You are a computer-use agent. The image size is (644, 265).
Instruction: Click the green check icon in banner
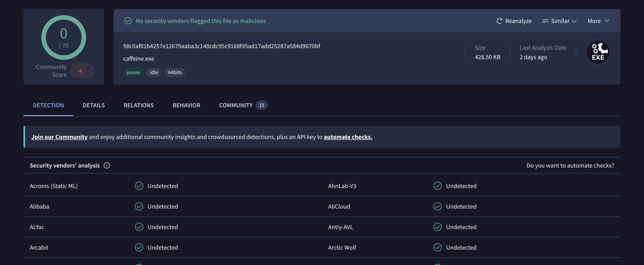coord(128,21)
